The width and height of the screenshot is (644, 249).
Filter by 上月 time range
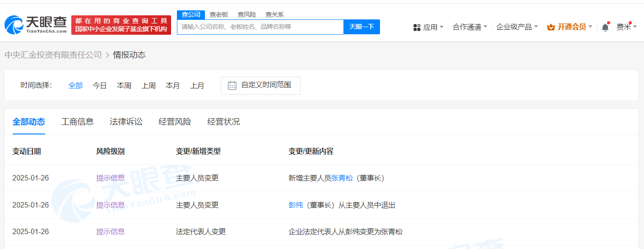pyautogui.click(x=197, y=86)
